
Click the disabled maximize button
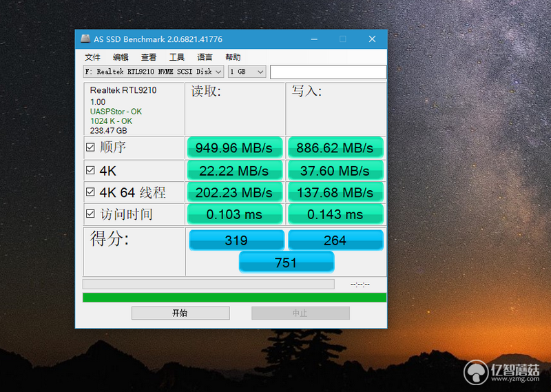point(343,39)
